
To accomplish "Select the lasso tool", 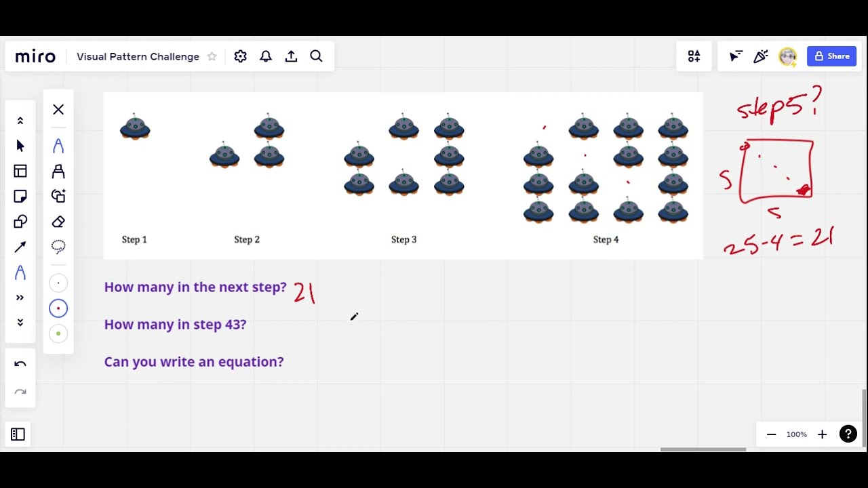I will (x=58, y=247).
